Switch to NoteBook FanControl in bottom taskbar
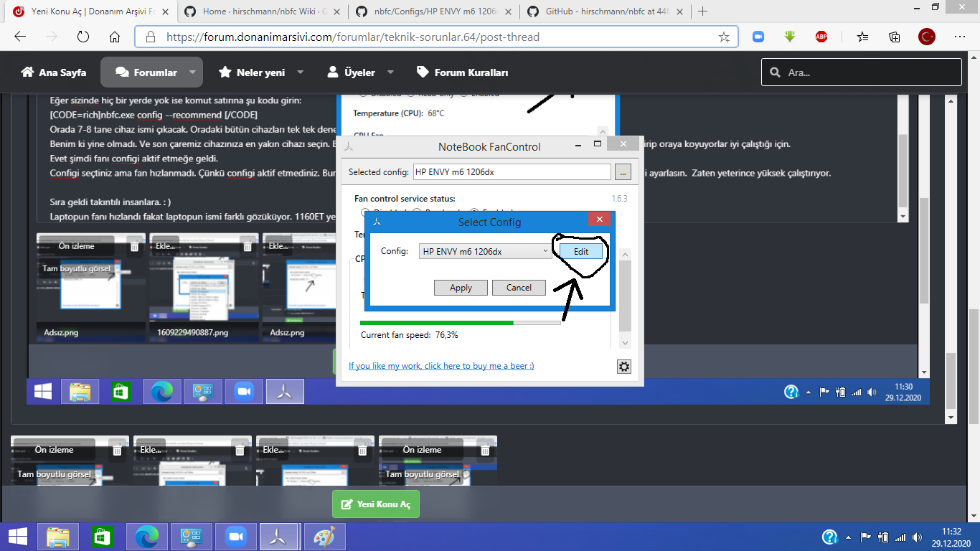 (x=279, y=537)
